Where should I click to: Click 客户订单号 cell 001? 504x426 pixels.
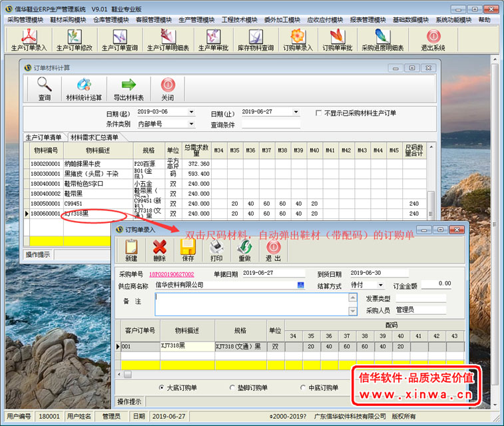[140, 347]
